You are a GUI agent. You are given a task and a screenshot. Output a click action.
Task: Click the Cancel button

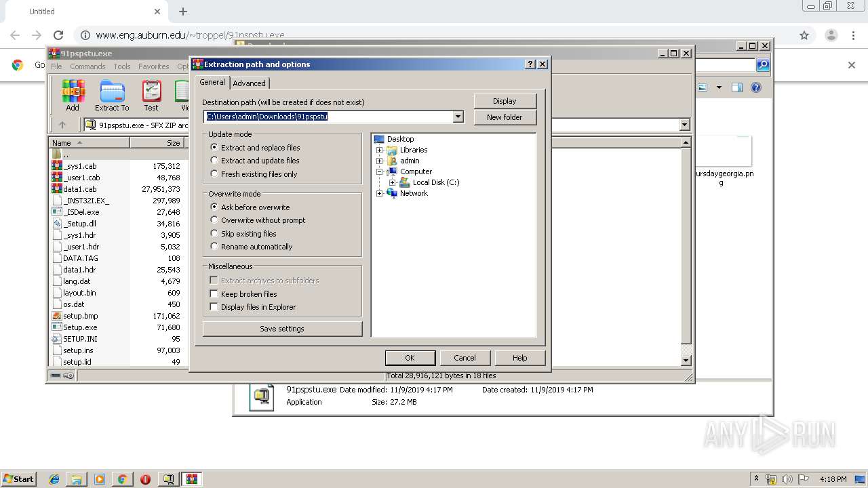coord(465,358)
